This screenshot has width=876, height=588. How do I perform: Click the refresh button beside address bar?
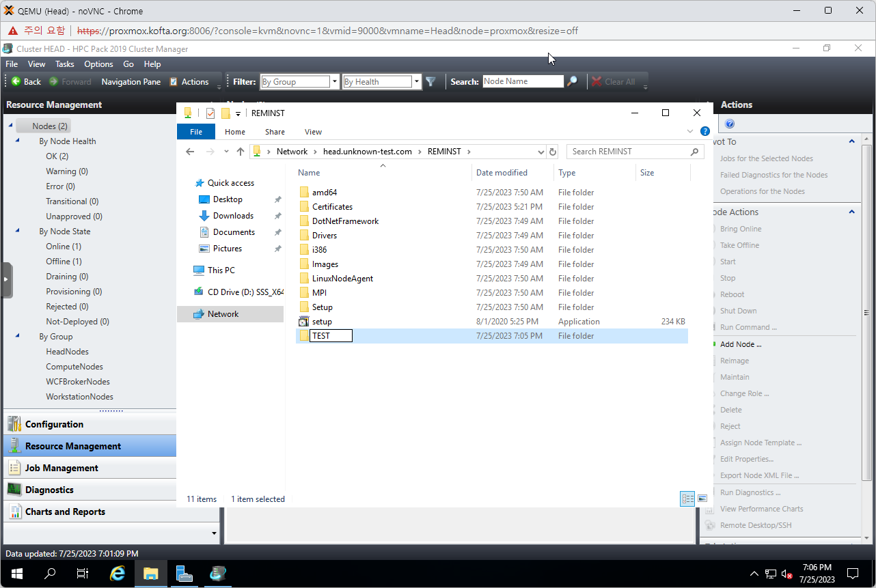(x=553, y=152)
